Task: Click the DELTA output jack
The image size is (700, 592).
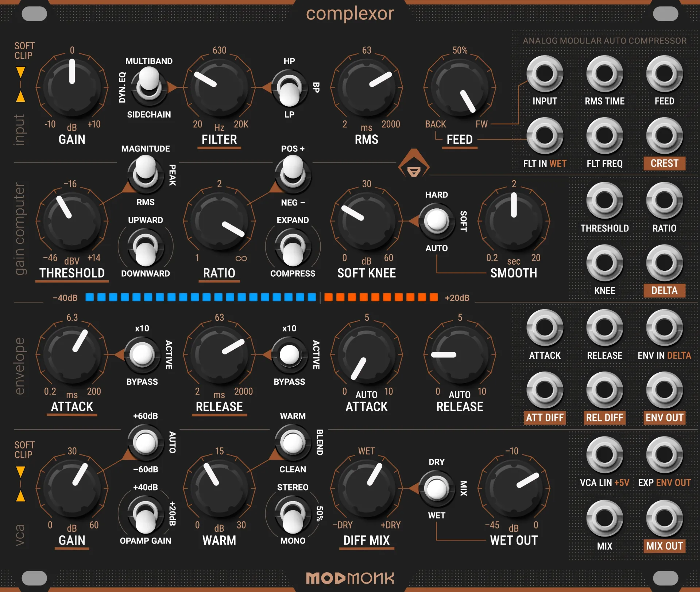Action: (x=664, y=263)
